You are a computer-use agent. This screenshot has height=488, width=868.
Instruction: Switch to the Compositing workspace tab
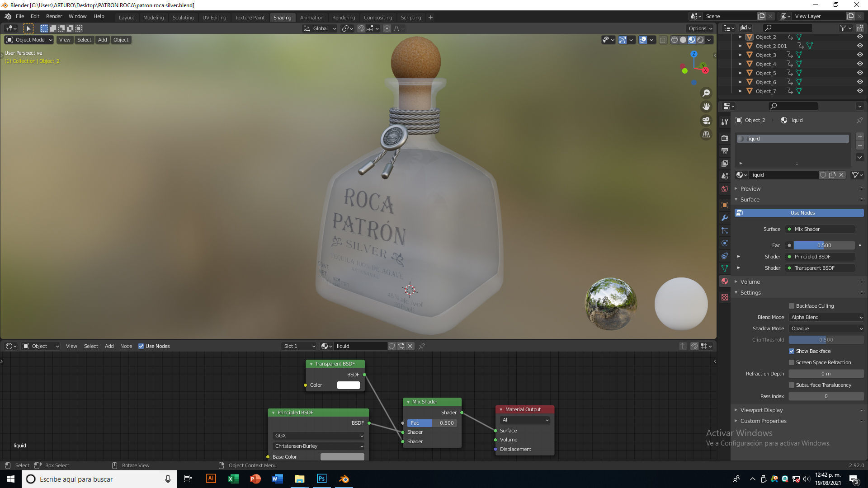click(378, 18)
